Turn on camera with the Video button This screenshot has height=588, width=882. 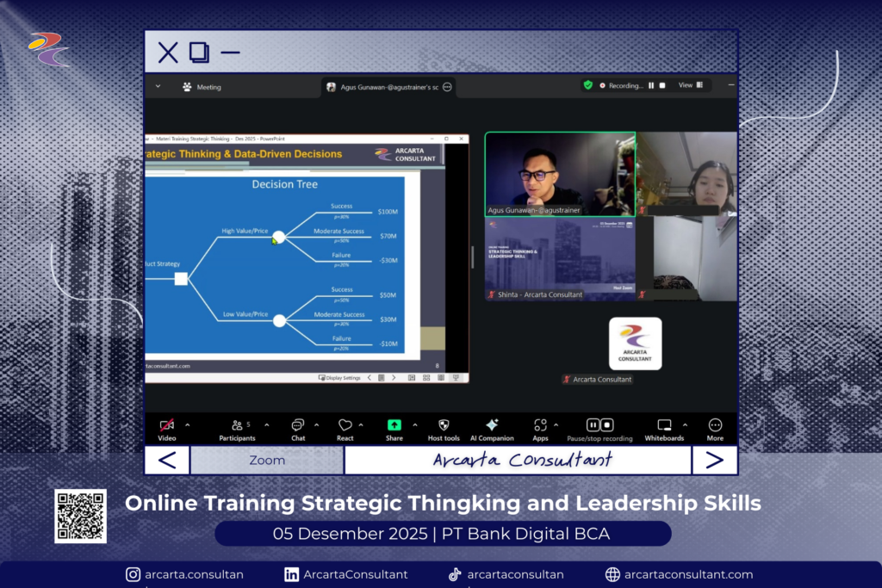click(167, 426)
